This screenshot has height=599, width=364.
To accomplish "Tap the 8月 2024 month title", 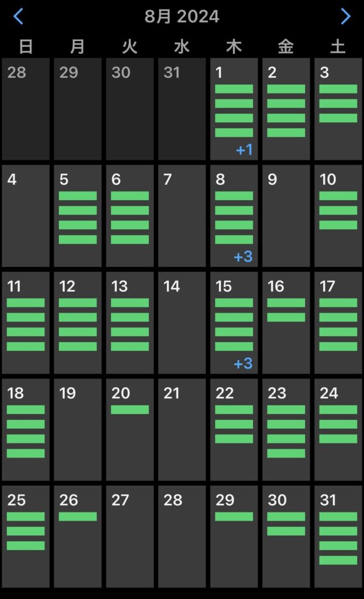I will tap(182, 16).
